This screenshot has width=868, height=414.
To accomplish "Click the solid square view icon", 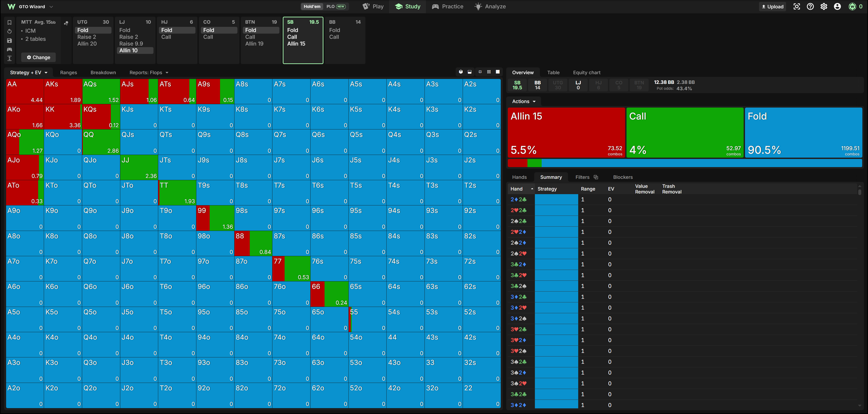I will tap(498, 72).
